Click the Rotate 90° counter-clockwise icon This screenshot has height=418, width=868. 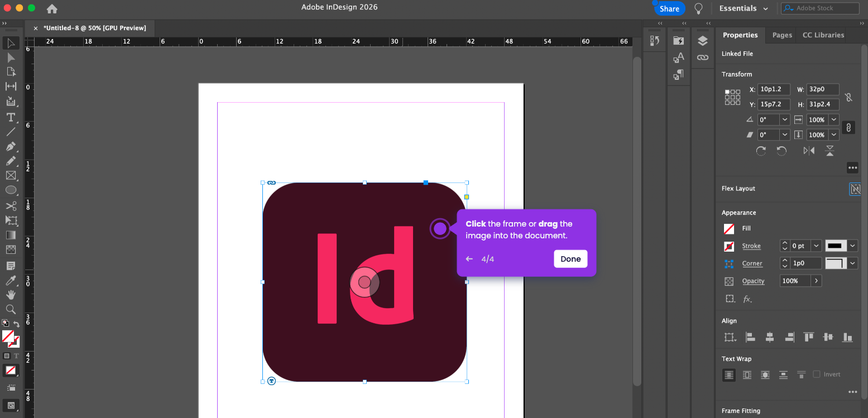pyautogui.click(x=781, y=151)
